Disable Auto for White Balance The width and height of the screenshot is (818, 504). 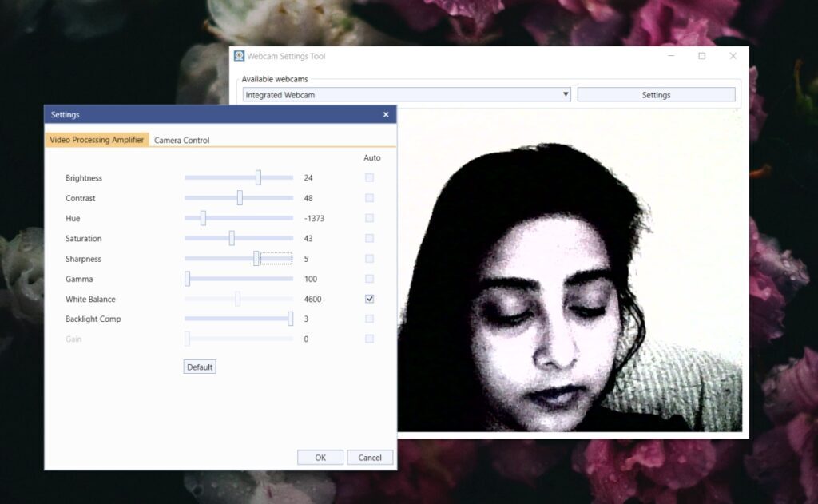(369, 299)
